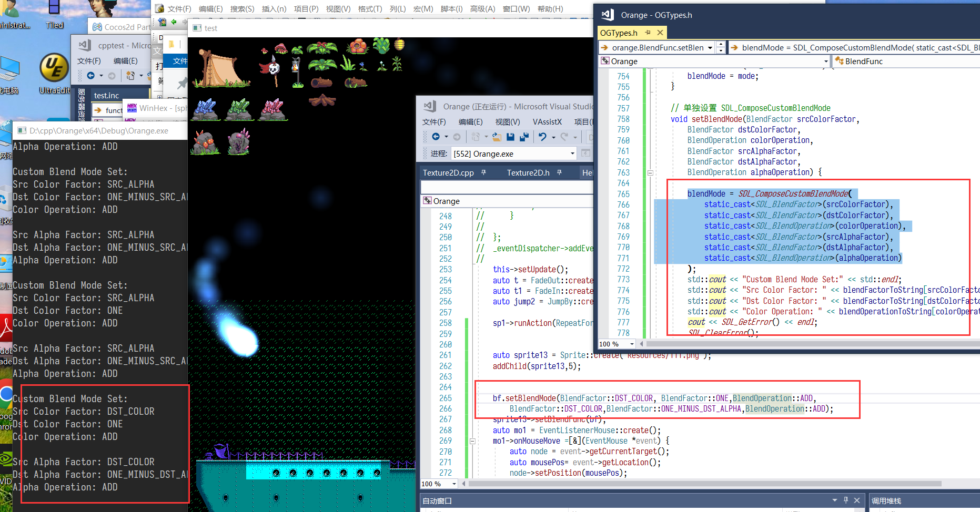The width and height of the screenshot is (980, 512).
Task: Click green back arrow in UltraEdit-style editor toolbar
Action: [174, 22]
